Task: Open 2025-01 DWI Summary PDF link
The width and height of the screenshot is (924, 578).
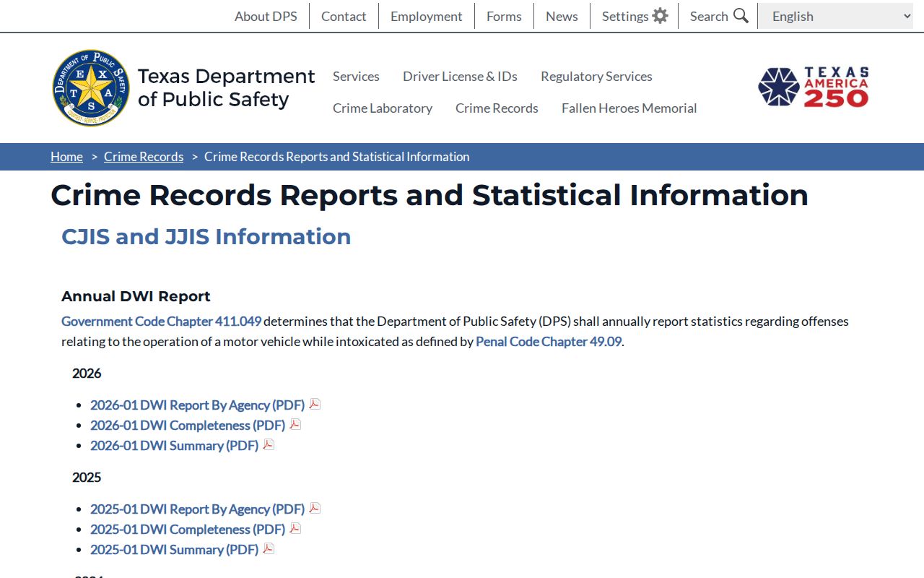Action: click(174, 549)
